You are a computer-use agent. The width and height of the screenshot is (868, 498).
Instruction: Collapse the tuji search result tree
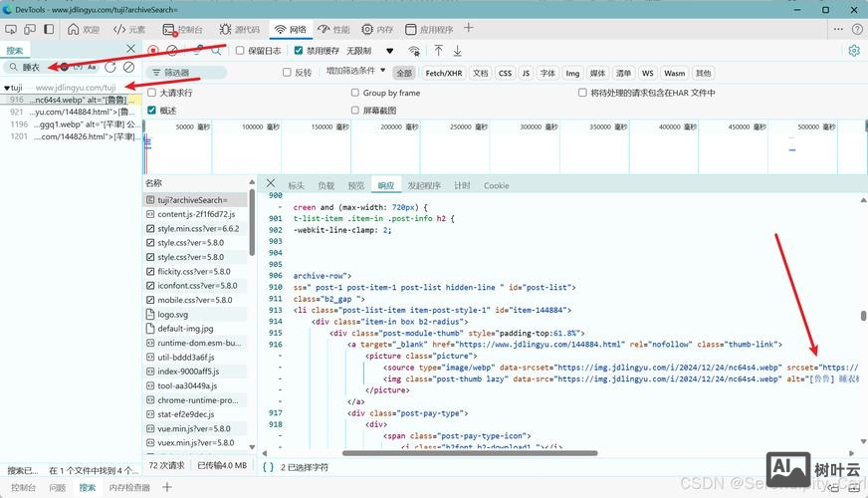click(6, 88)
